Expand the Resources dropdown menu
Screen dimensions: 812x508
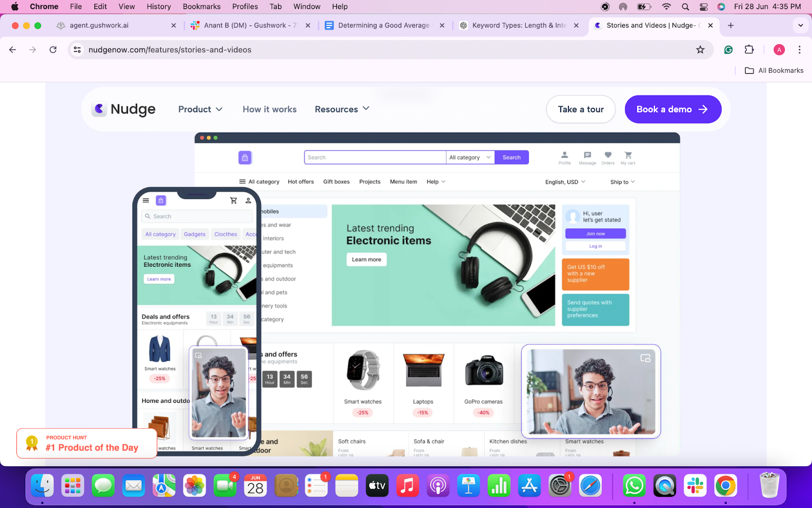click(342, 109)
